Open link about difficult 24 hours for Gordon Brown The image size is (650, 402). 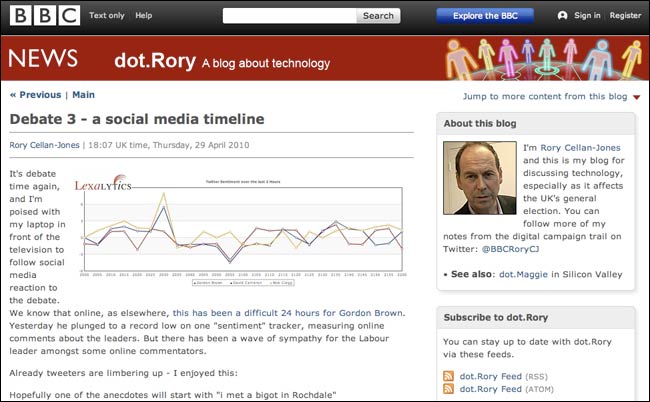[289, 313]
